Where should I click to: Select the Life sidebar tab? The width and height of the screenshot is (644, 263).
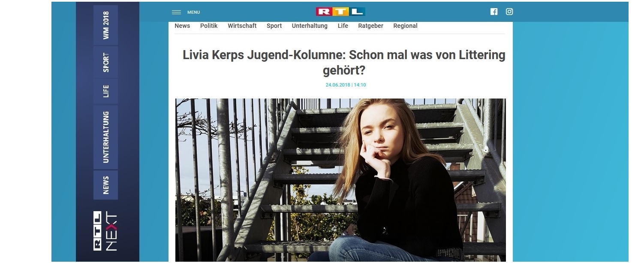pyautogui.click(x=105, y=91)
